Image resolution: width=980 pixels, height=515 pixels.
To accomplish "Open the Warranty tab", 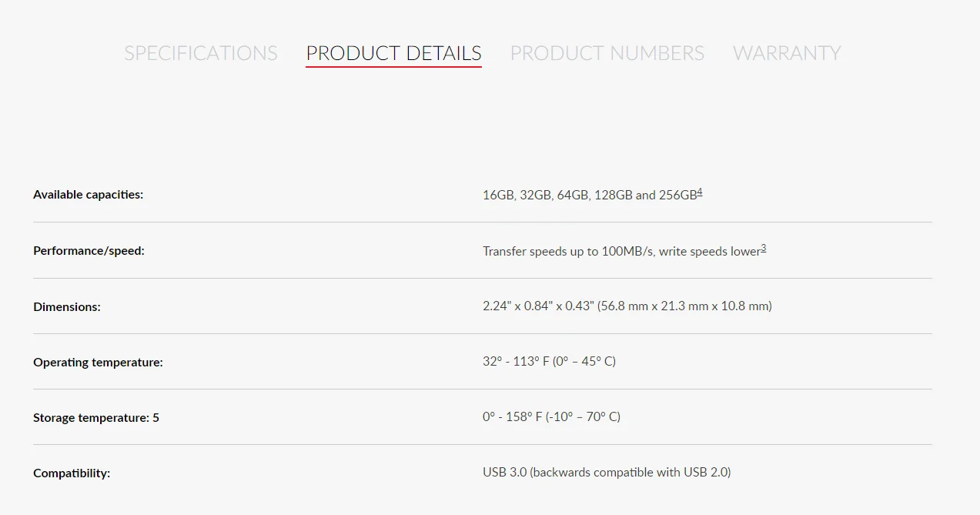I will [786, 53].
